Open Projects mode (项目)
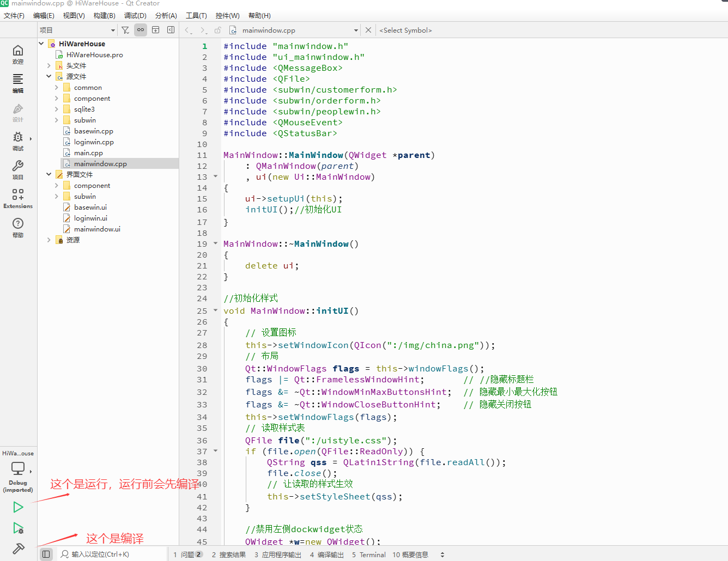Screen dimensions: 728x561 18,170
